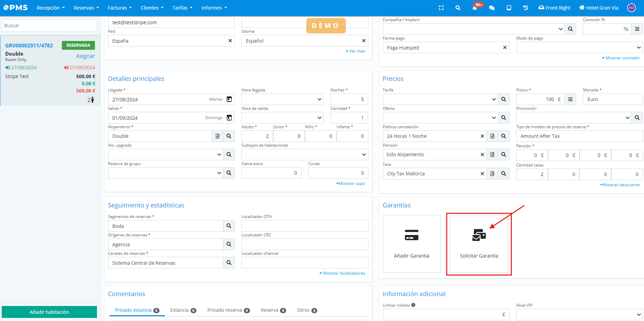Open the Llegada calendar picker

(x=229, y=99)
